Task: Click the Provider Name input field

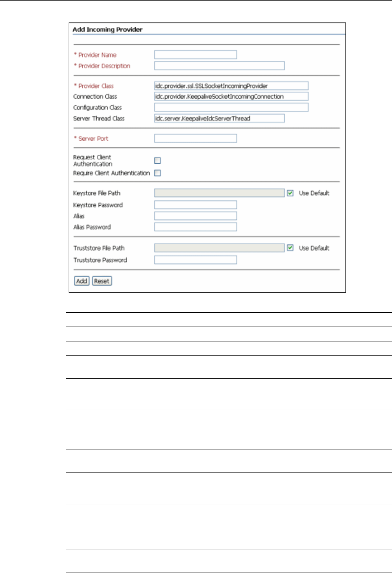Action: point(196,55)
